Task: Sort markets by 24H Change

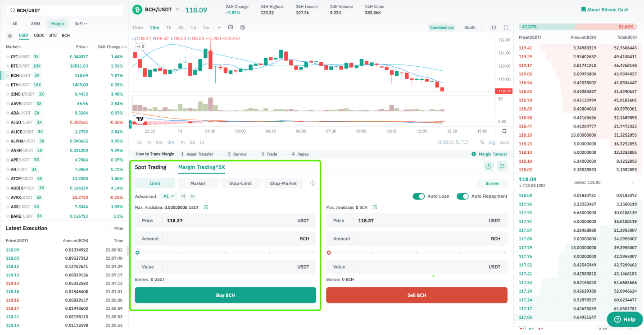Action: pos(111,47)
